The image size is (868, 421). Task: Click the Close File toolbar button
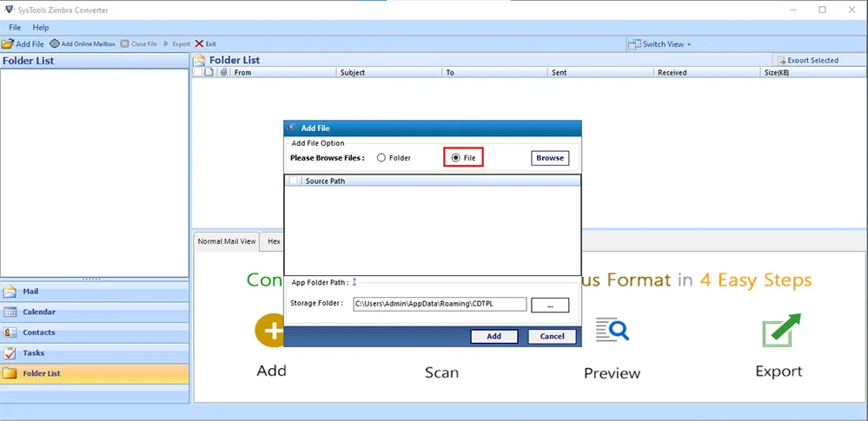tap(139, 43)
